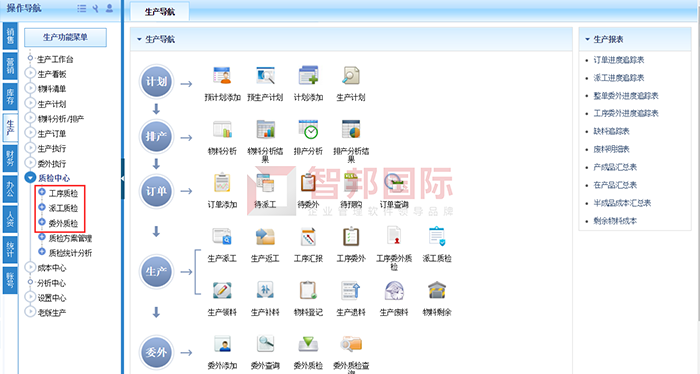Click the 委外质检 icon with green arrow

308,344
